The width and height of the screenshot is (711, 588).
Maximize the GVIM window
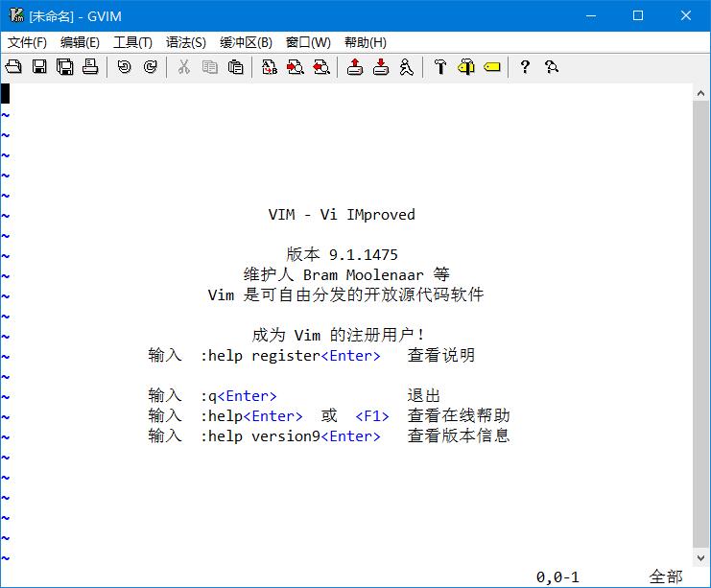[638, 16]
